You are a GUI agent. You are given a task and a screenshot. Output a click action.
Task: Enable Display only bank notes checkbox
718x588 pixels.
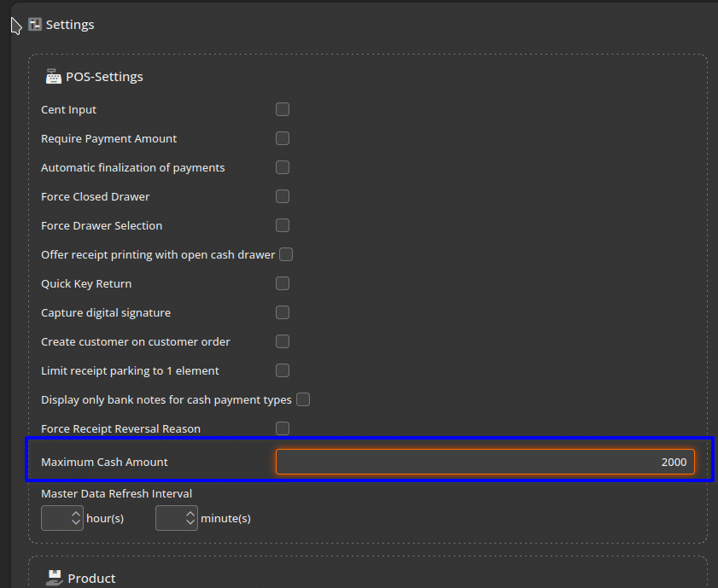pyautogui.click(x=303, y=399)
